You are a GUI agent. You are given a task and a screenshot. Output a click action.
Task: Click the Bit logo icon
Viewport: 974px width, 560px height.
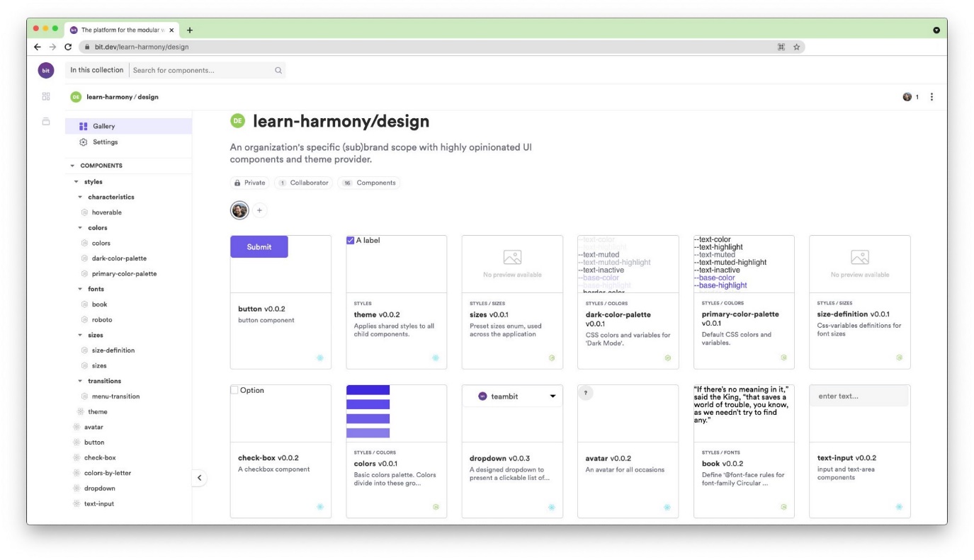[46, 70]
